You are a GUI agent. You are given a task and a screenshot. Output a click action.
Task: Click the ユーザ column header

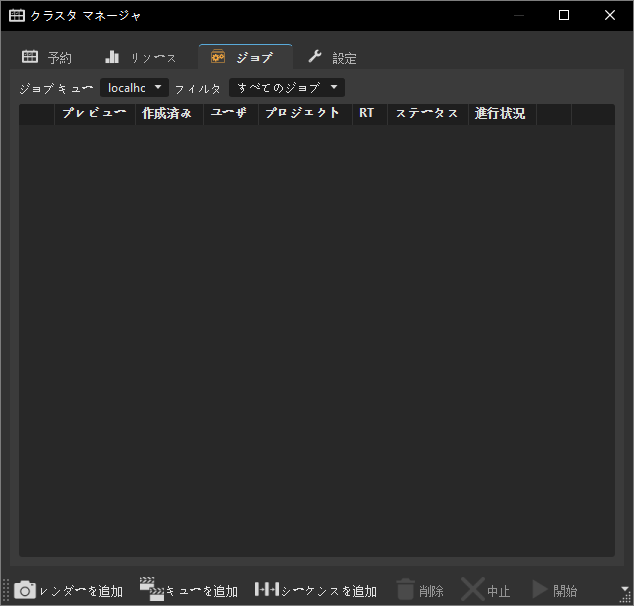[x=231, y=114]
